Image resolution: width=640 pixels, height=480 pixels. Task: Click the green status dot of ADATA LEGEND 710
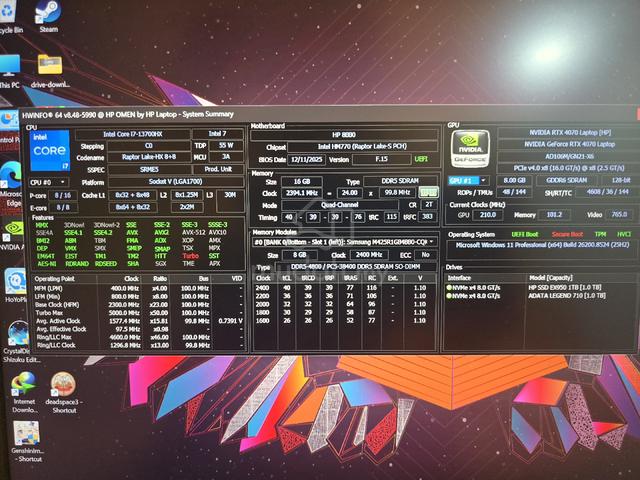coord(449,296)
